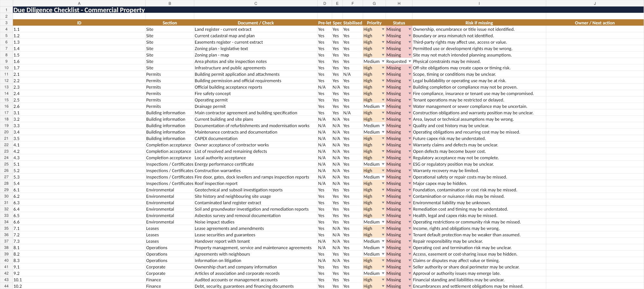Open Priority dropdown for CAPEX documentation

[x=383, y=138]
